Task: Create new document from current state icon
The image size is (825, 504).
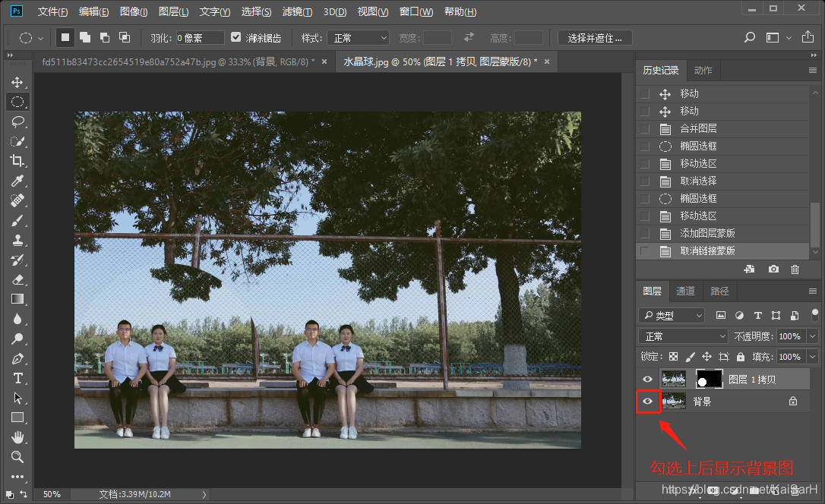Action: click(x=749, y=269)
